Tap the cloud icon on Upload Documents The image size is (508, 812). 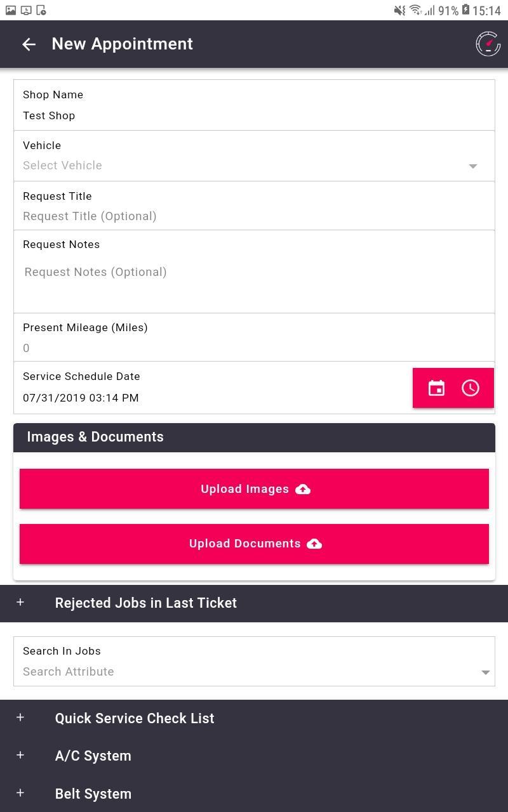pyautogui.click(x=314, y=544)
